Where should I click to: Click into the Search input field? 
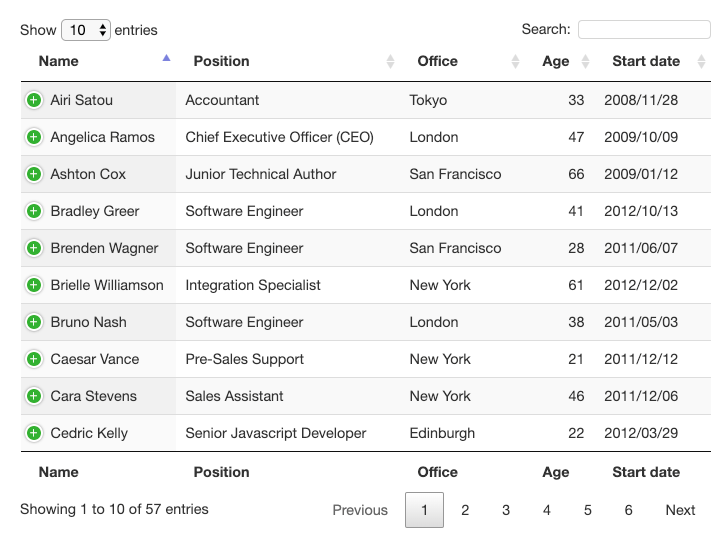point(644,30)
